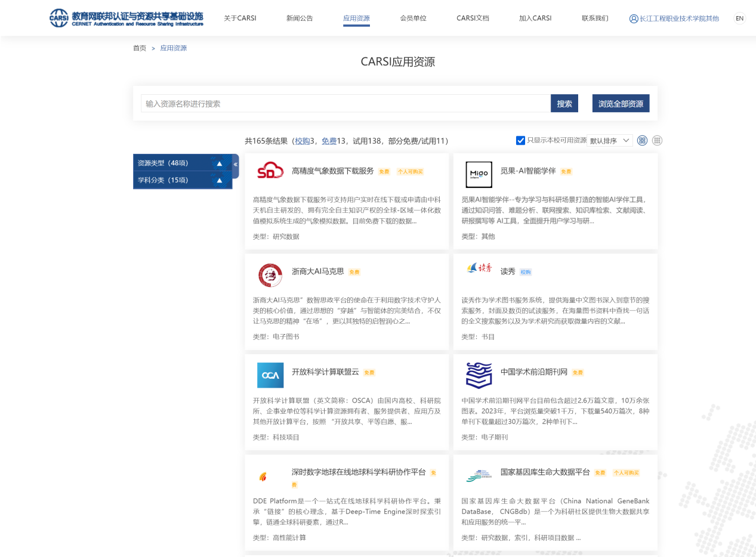756x557 pixels.
Task: Open 觅果-AI智能学伴 Migo logo
Action: point(479,175)
